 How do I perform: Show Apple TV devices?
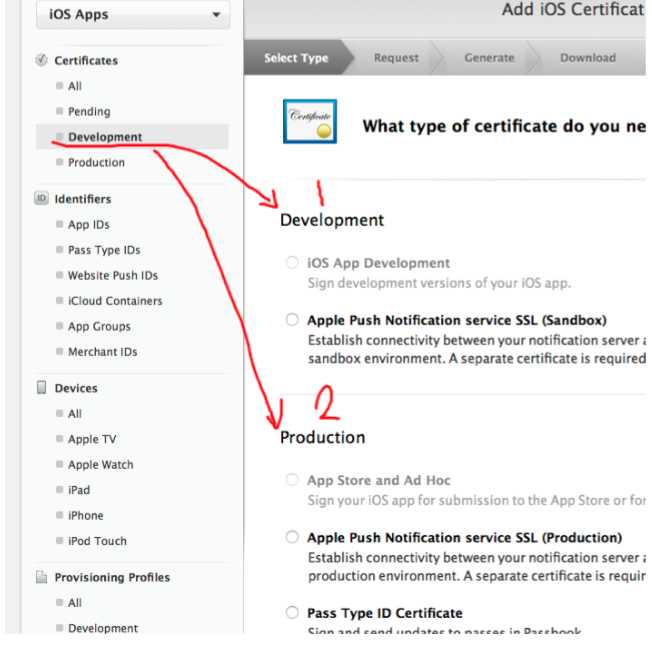click(x=92, y=439)
